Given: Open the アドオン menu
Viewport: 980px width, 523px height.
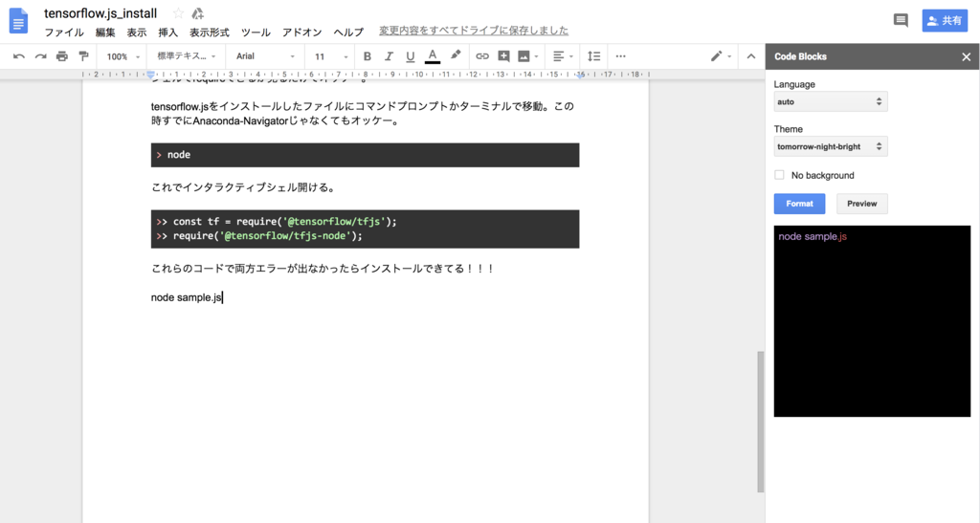Looking at the screenshot, I should click(x=301, y=33).
